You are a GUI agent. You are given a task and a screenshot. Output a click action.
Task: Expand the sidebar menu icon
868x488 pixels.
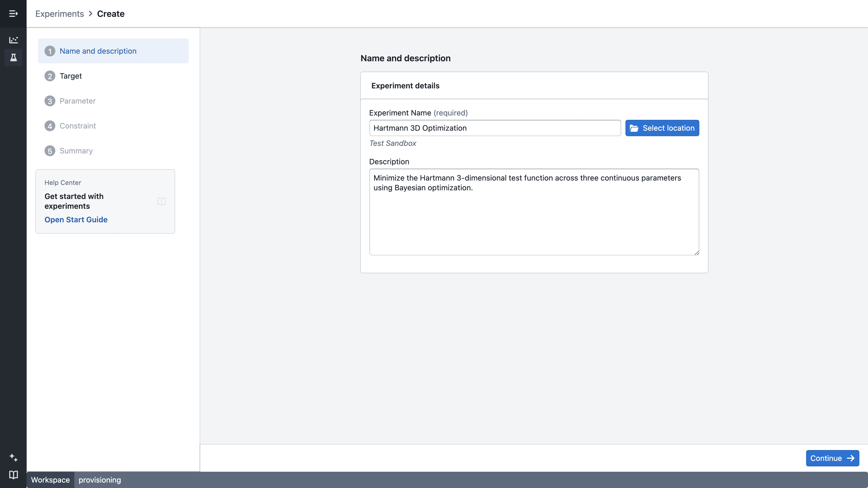point(13,14)
